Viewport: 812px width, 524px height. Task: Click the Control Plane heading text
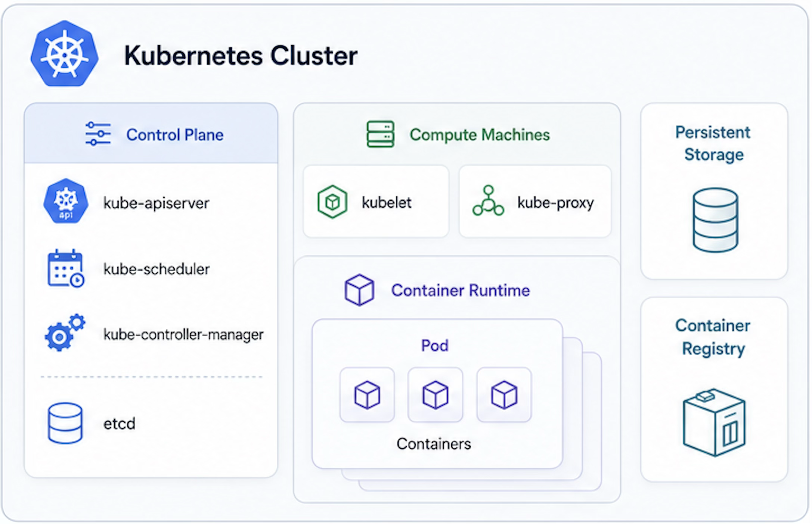pyautogui.click(x=175, y=135)
